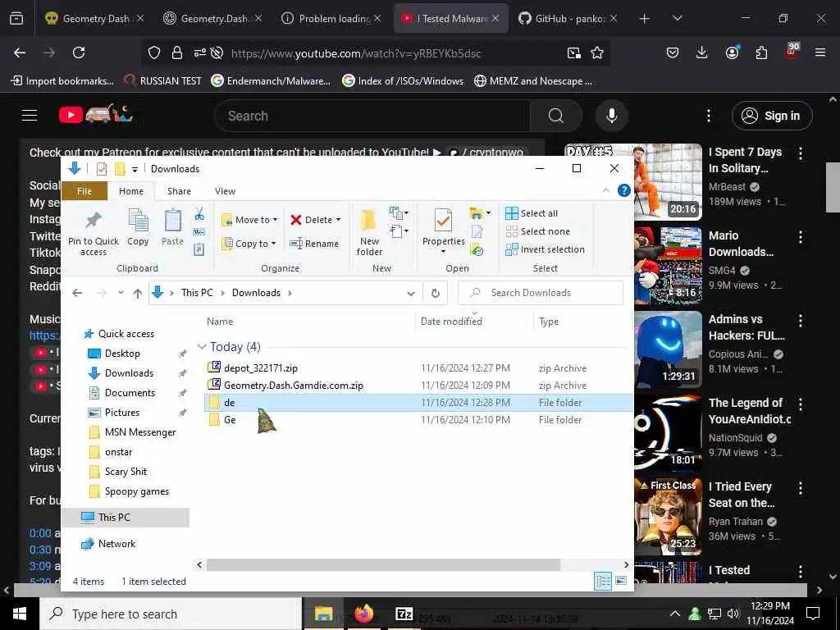Click the Edit icon in Open group
The width and height of the screenshot is (840, 630).
tap(477, 231)
